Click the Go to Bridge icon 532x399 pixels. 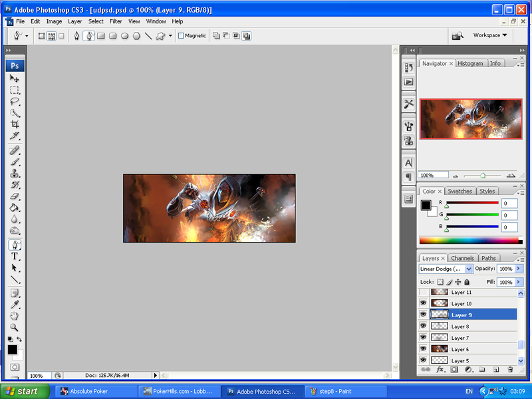click(458, 35)
